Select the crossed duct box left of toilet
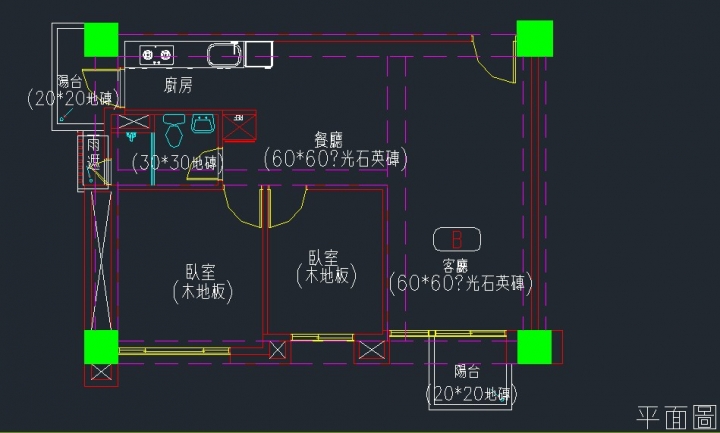Viewport: 720px width, 433px height. coord(134,122)
